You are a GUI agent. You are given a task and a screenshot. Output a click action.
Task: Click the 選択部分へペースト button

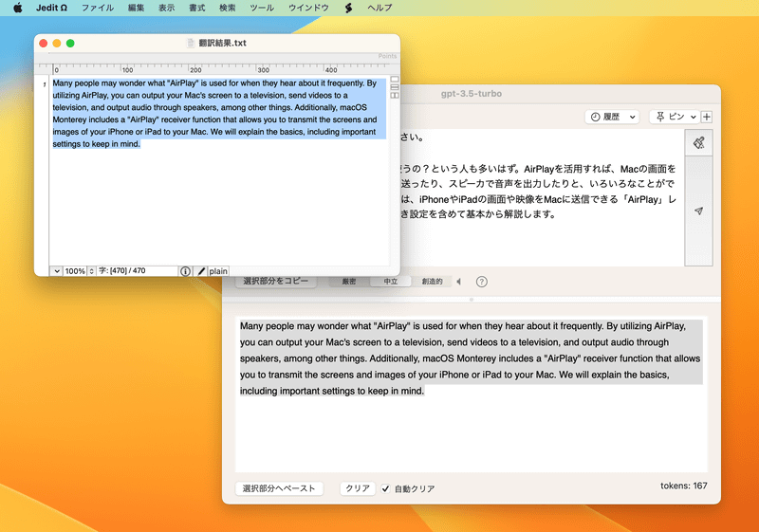point(279,488)
